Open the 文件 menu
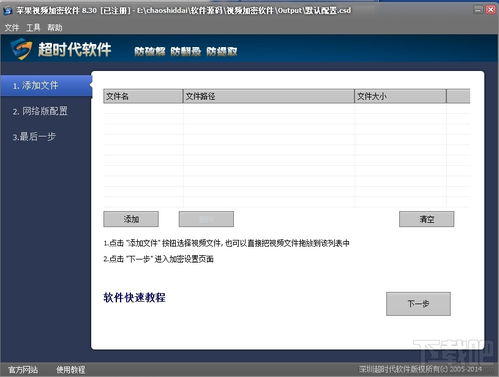The height and width of the screenshot is (377, 499). (x=12, y=28)
